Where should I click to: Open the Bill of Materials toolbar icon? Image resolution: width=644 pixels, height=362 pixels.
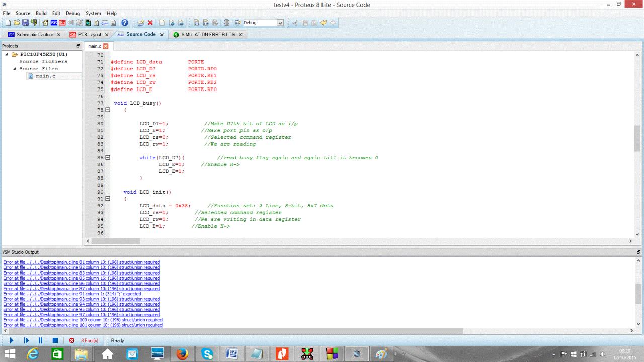click(97, 23)
